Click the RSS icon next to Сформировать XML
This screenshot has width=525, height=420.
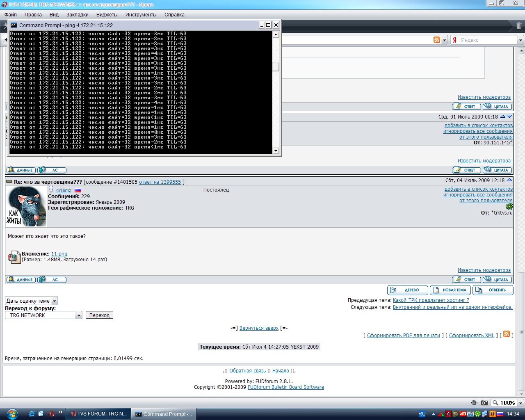click(507, 334)
